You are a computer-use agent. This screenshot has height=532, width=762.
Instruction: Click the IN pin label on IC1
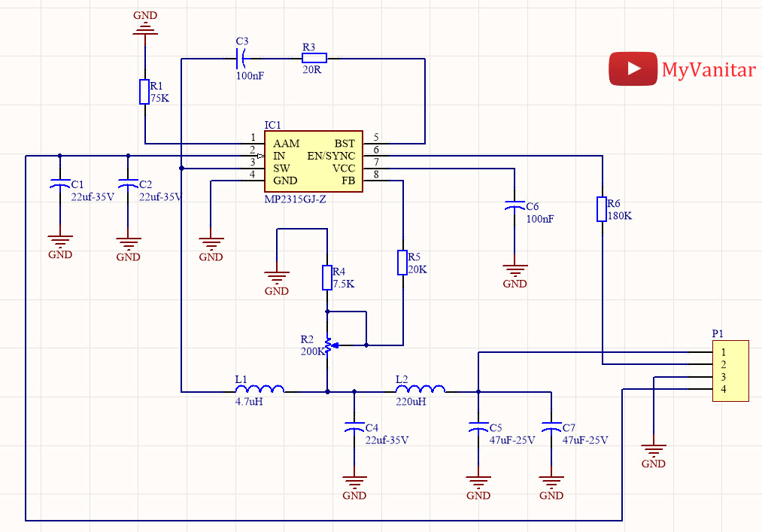pos(279,156)
